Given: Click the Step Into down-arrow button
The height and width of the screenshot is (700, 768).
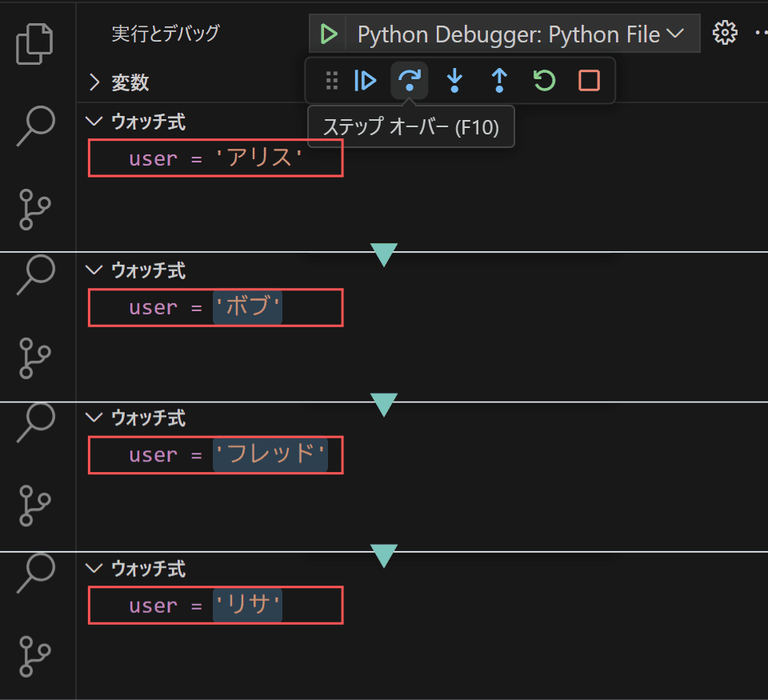Looking at the screenshot, I should pyautogui.click(x=454, y=80).
